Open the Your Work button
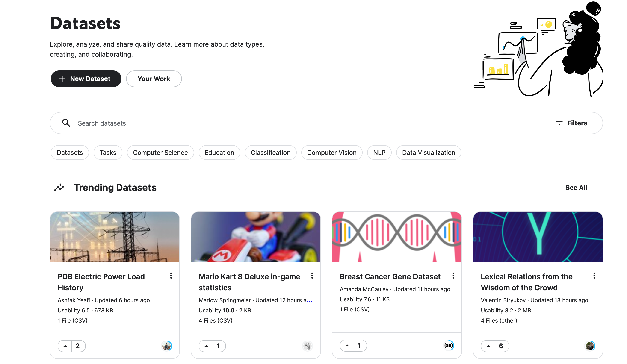The image size is (627, 364). coord(154,79)
